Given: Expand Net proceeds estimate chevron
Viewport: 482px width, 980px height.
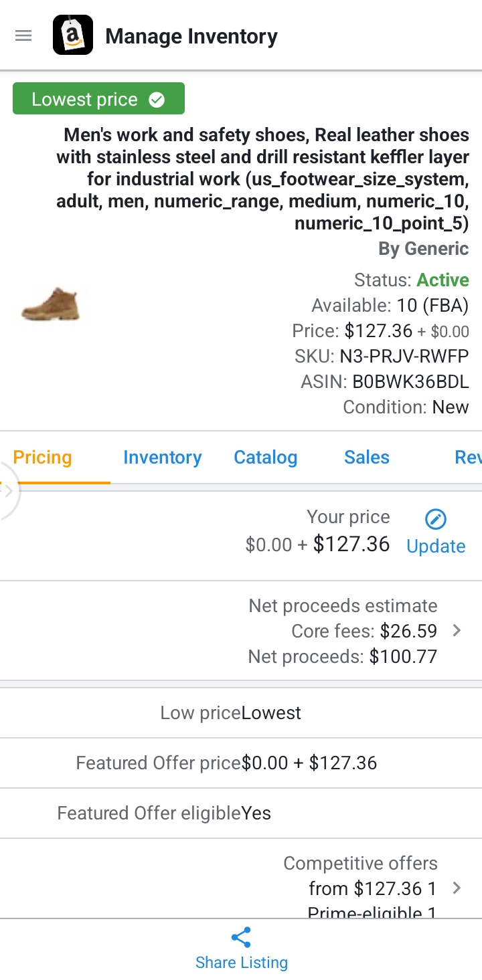Looking at the screenshot, I should coord(457,631).
